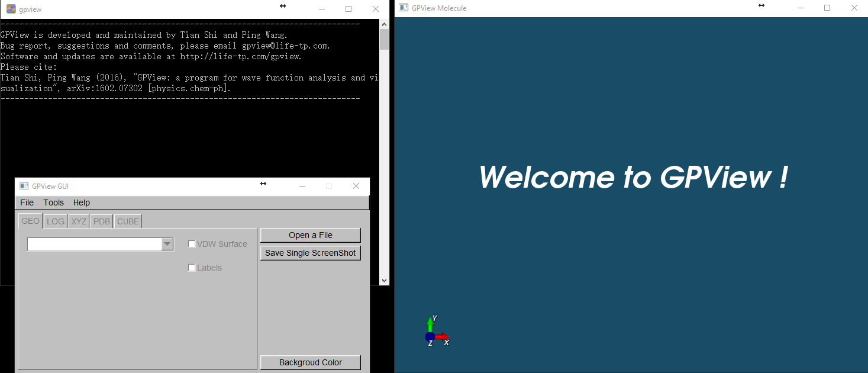Click the 'Please cite:' line in console

point(28,67)
